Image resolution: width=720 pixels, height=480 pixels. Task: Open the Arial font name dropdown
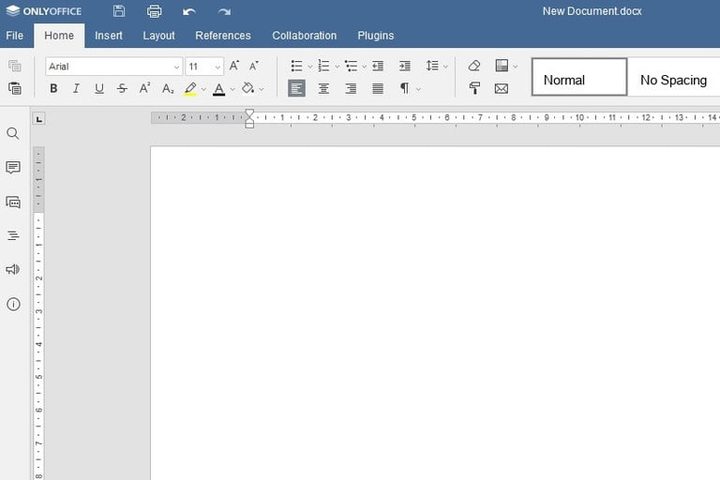coord(176,67)
